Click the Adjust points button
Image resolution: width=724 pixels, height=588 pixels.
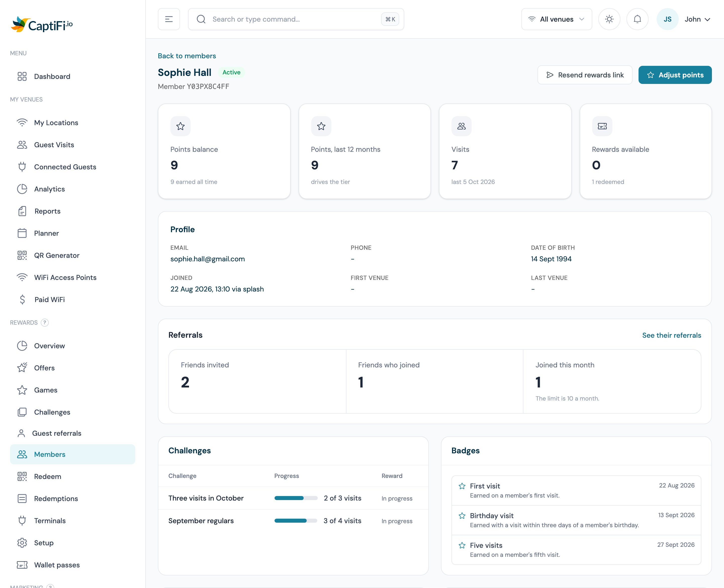[x=675, y=75]
